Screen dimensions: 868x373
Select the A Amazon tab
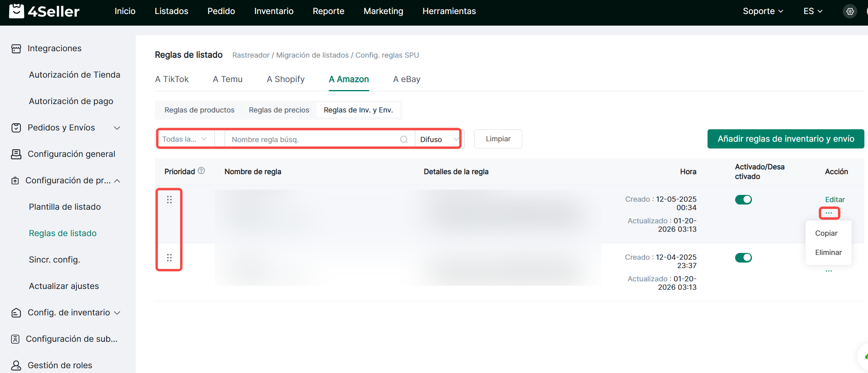point(349,79)
